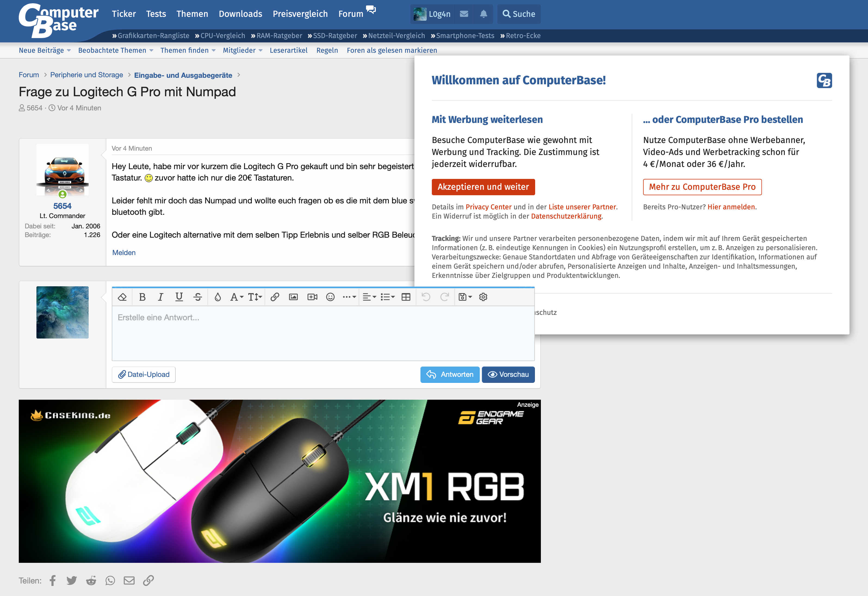The height and width of the screenshot is (596, 868).
Task: Insert a link via chain icon
Action: pyautogui.click(x=275, y=297)
